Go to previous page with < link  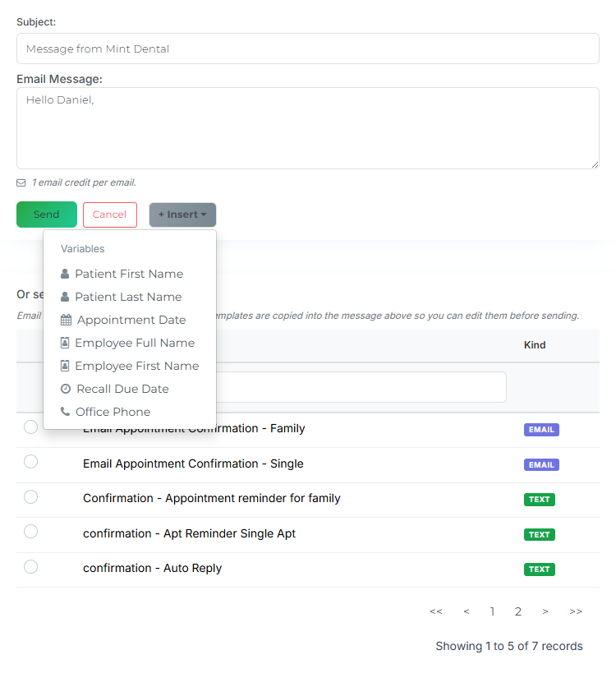466,611
